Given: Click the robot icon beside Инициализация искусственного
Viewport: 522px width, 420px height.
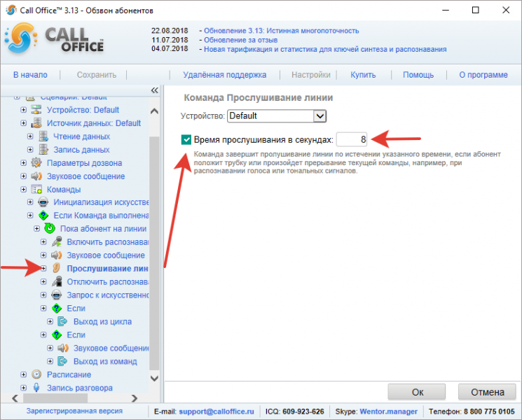Looking at the screenshot, I should (x=43, y=202).
